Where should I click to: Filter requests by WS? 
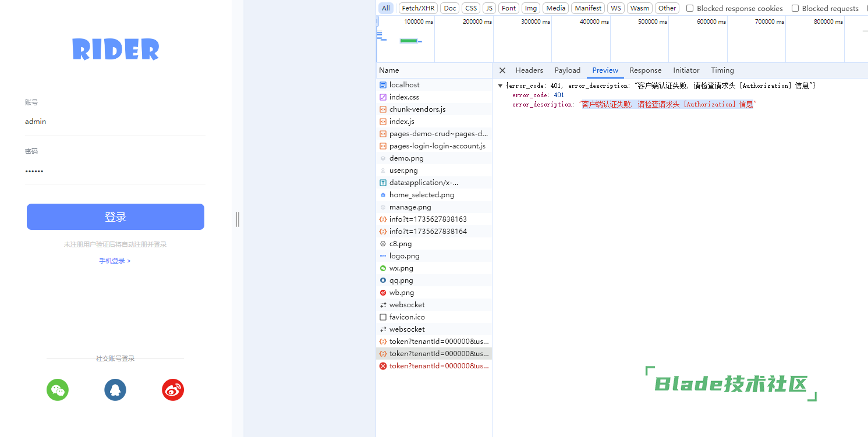point(616,8)
